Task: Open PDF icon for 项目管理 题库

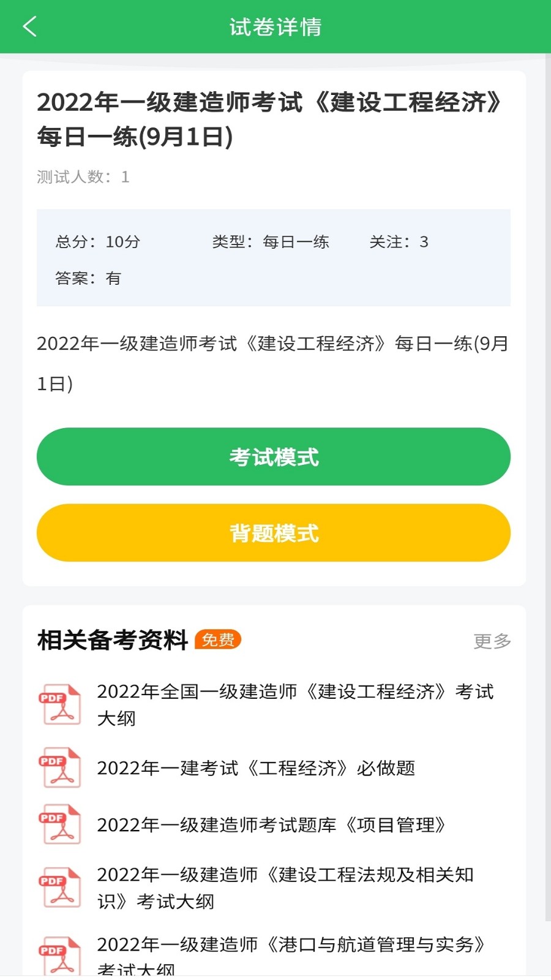Action: 60,824
